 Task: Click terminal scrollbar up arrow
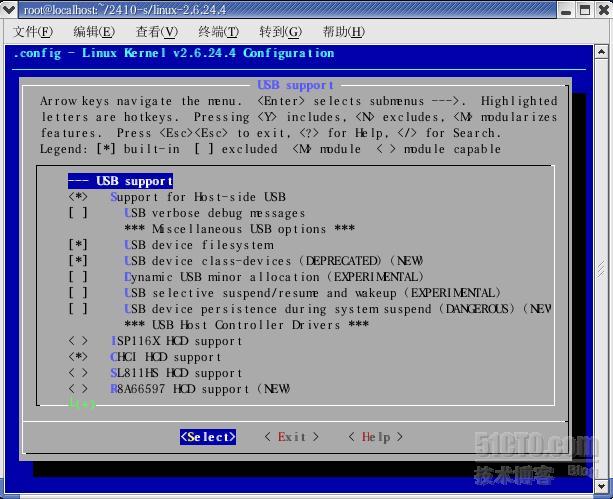point(601,52)
